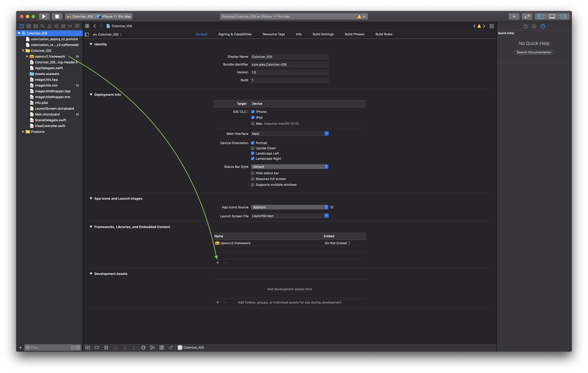The height and width of the screenshot is (373, 588).
Task: Click the Run play button
Action: click(44, 16)
